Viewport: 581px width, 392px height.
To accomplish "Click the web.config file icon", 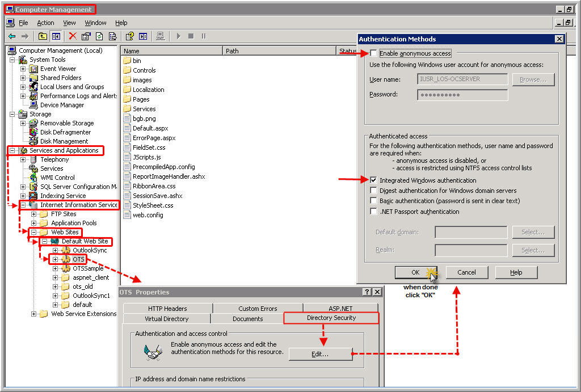I will coord(127,215).
